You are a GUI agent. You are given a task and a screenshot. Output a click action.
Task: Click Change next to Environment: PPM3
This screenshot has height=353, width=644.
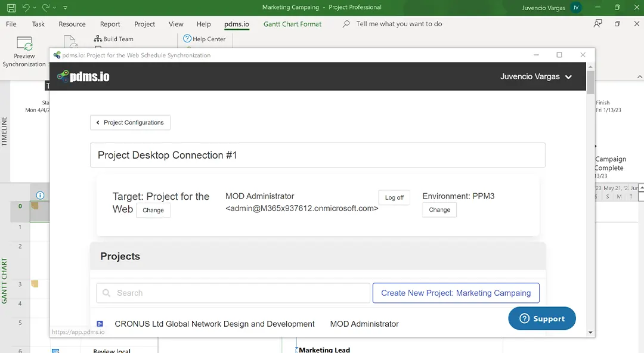(x=439, y=210)
